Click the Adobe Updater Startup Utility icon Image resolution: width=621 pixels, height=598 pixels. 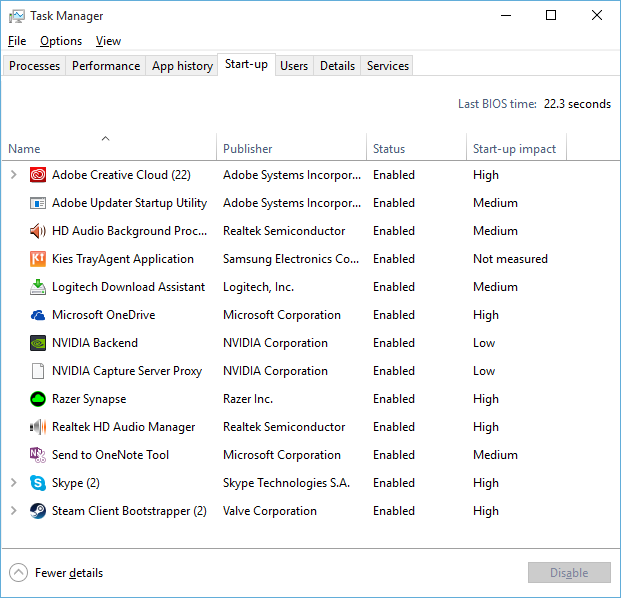click(x=38, y=203)
